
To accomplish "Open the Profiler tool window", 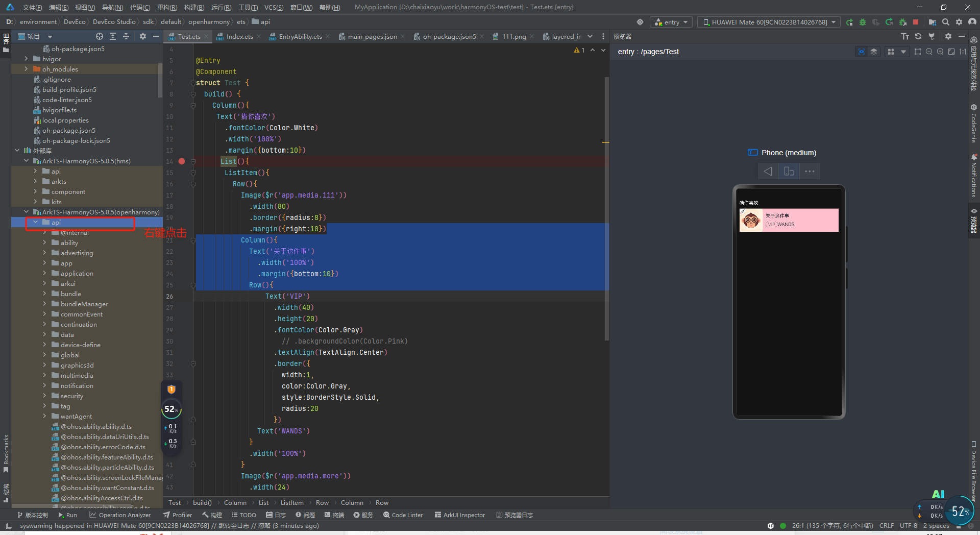I will (x=178, y=515).
